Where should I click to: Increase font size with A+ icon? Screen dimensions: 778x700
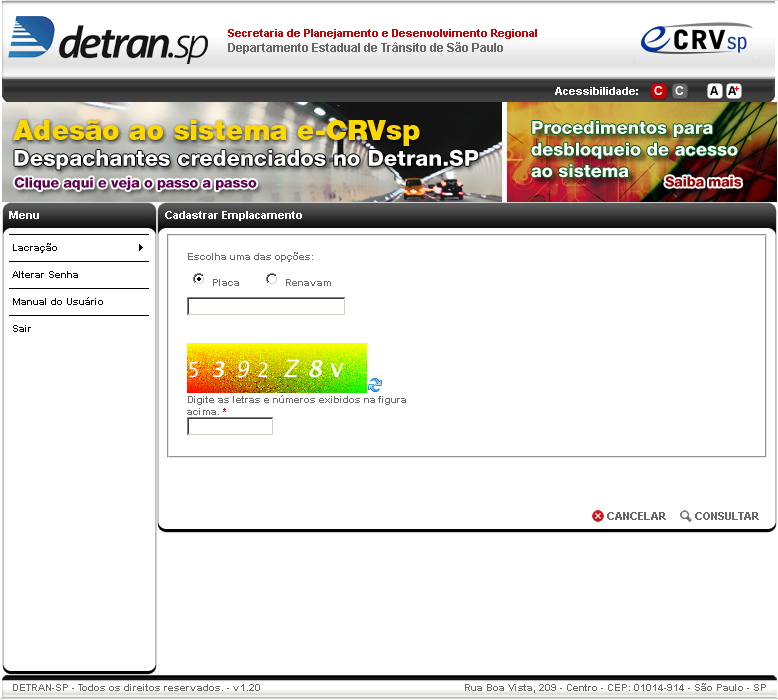pos(733,91)
